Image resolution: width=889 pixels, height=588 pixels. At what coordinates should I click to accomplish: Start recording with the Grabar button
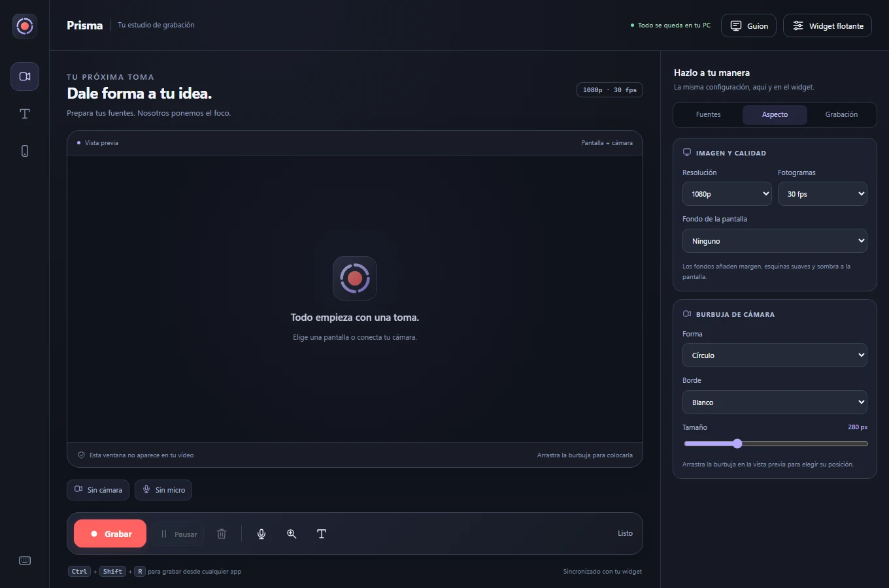110,534
